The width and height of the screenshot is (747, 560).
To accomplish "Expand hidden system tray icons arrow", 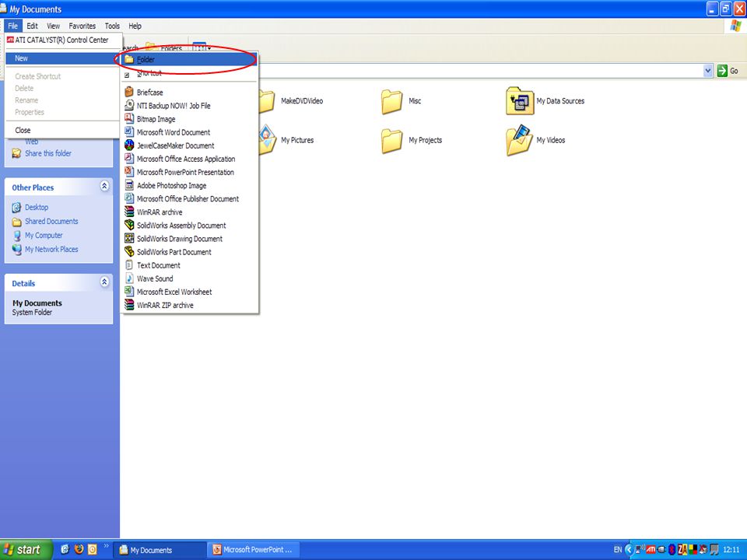I will [x=629, y=550].
